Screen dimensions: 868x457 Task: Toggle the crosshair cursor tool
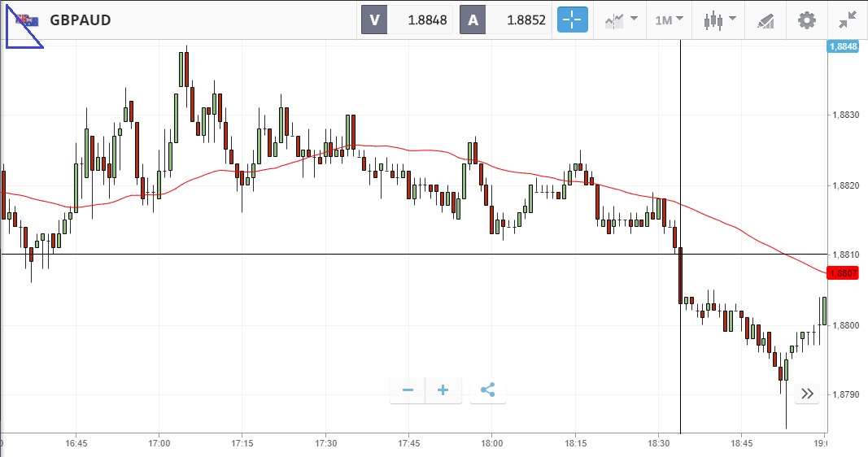(x=573, y=20)
